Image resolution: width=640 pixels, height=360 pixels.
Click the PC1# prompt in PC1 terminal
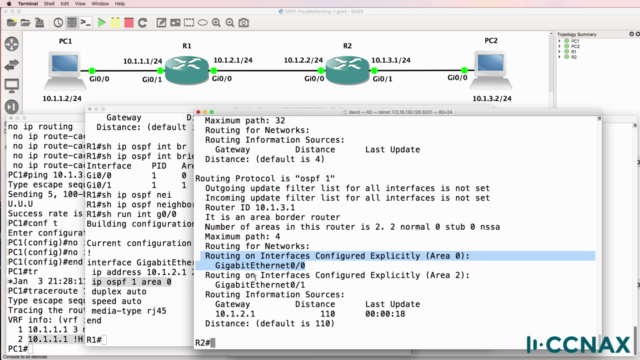point(18,349)
